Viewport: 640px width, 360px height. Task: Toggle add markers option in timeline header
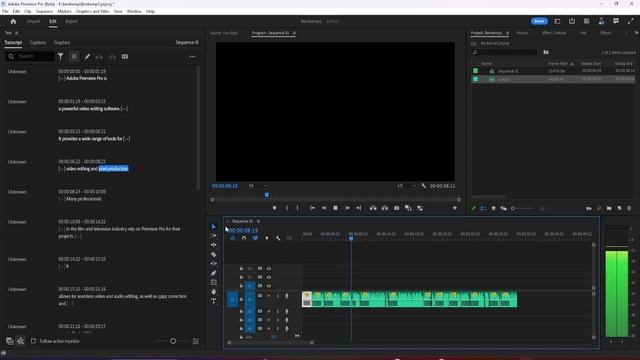click(267, 238)
